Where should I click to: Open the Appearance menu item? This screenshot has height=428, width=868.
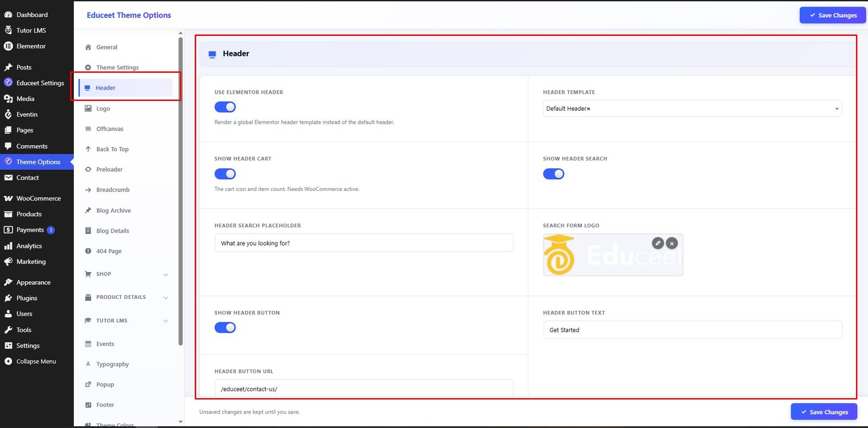coord(37,283)
